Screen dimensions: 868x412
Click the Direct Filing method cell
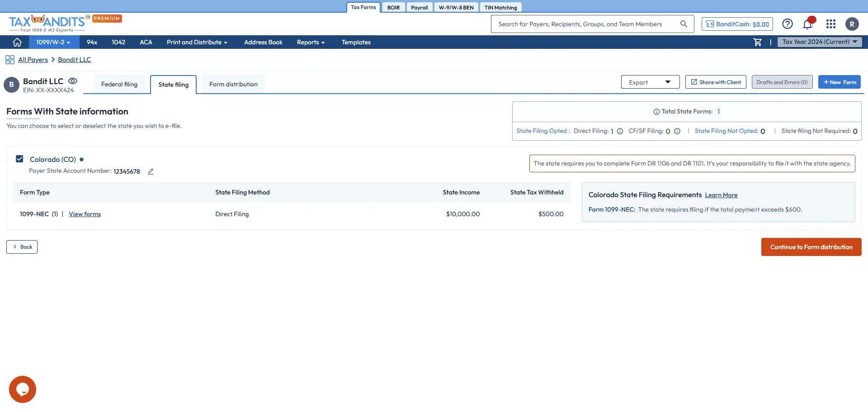(232, 214)
